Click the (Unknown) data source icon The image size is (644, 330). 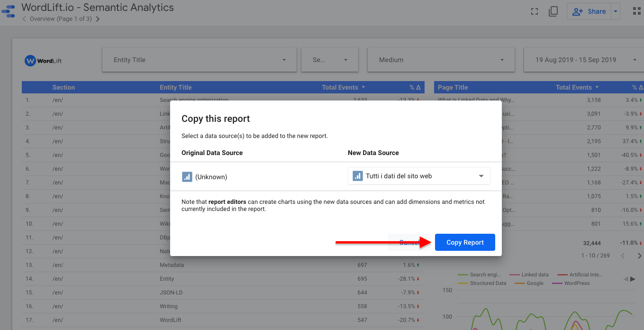click(x=187, y=177)
